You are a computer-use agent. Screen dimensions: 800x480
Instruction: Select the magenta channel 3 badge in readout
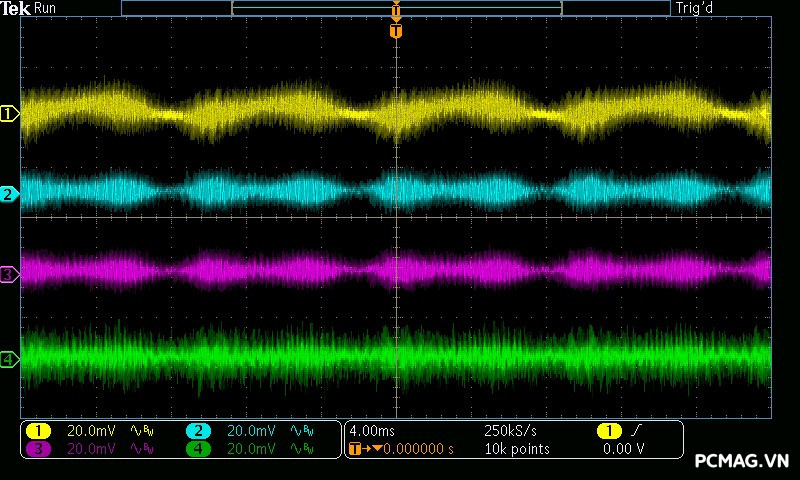click(x=38, y=449)
